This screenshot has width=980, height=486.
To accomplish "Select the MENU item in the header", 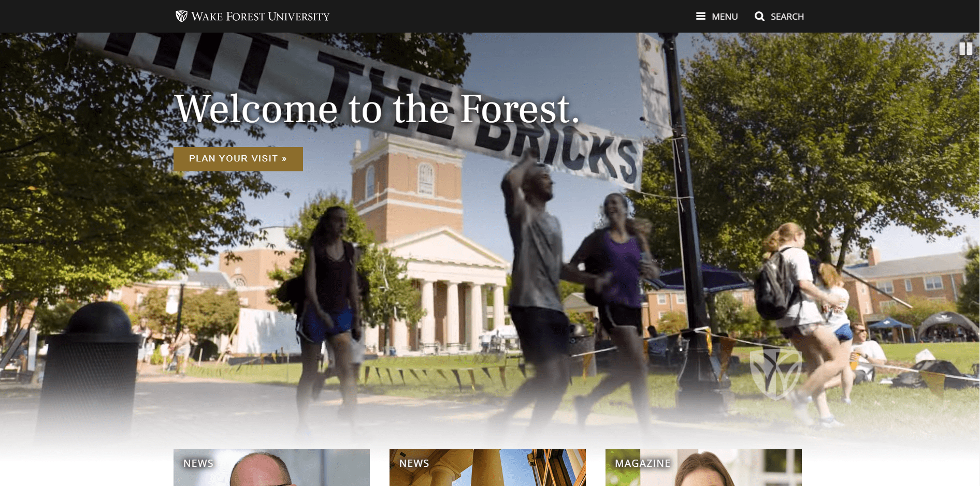I will pos(724,16).
